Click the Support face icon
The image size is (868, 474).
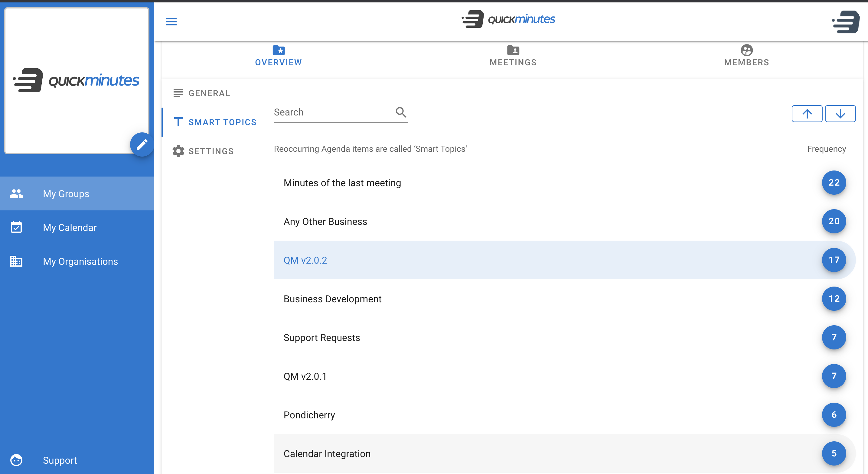click(x=16, y=460)
